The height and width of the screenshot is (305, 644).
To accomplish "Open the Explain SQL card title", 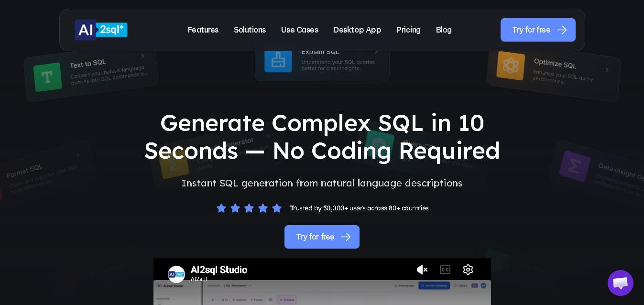I will pyautogui.click(x=320, y=52).
